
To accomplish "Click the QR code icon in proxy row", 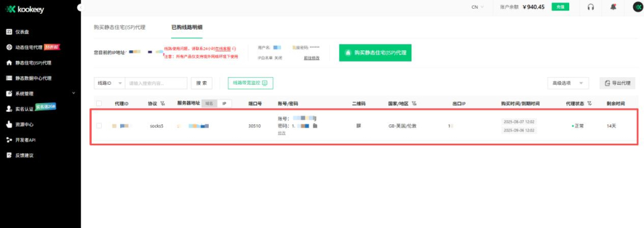I will (358, 126).
